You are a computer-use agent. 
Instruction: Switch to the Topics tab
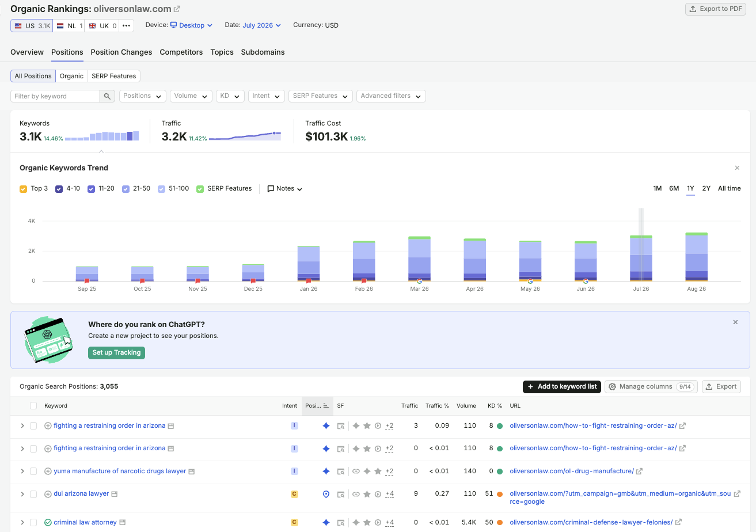[222, 52]
